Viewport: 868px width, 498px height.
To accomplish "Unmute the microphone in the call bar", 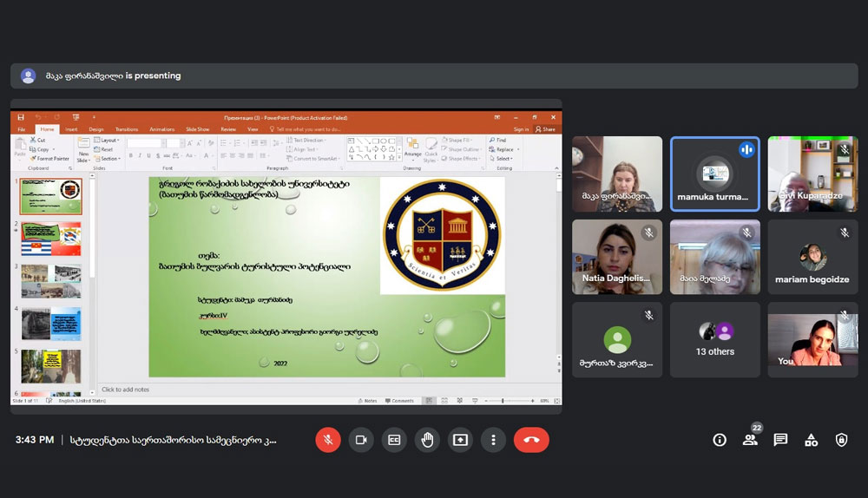I will click(328, 440).
